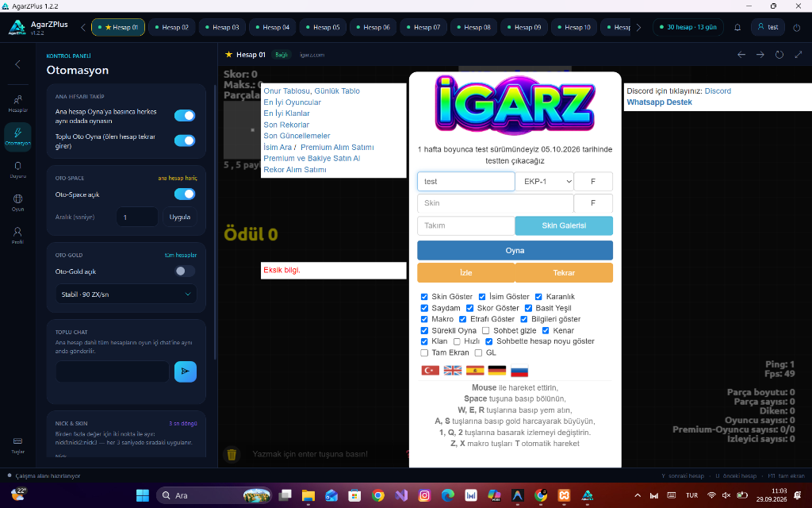Click the Windows Start button
This screenshot has width=812, height=508.
[x=143, y=495]
